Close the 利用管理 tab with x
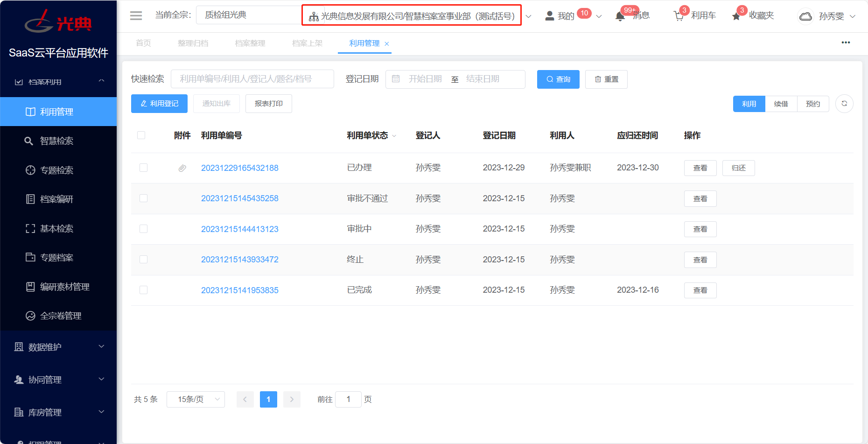The height and width of the screenshot is (444, 868). pos(387,44)
